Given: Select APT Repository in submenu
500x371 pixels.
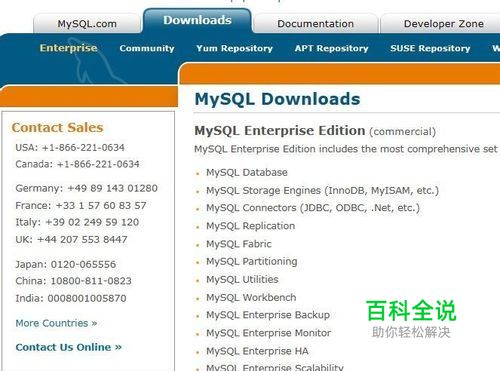Looking at the screenshot, I should point(331,48).
